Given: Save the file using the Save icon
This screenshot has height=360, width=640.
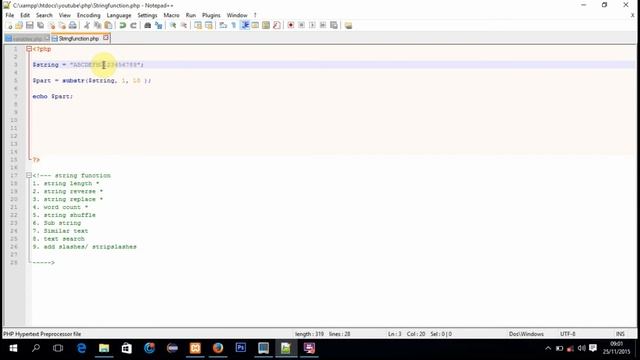Looking at the screenshot, I should (x=29, y=26).
